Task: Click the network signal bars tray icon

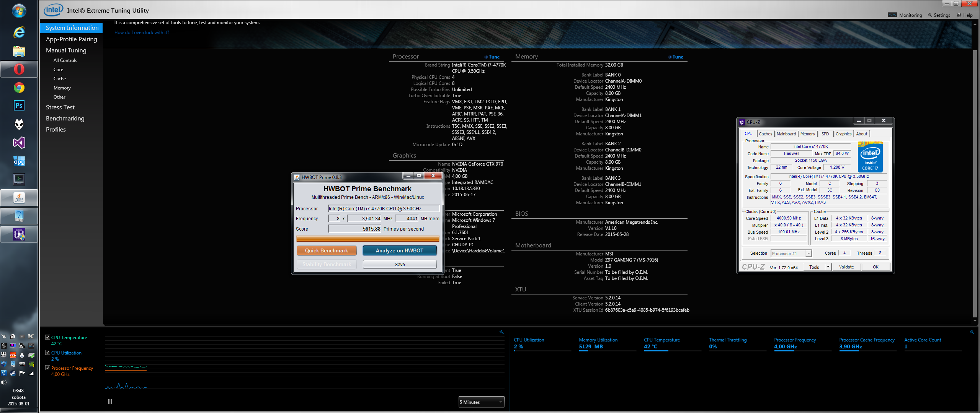Action: click(31, 373)
